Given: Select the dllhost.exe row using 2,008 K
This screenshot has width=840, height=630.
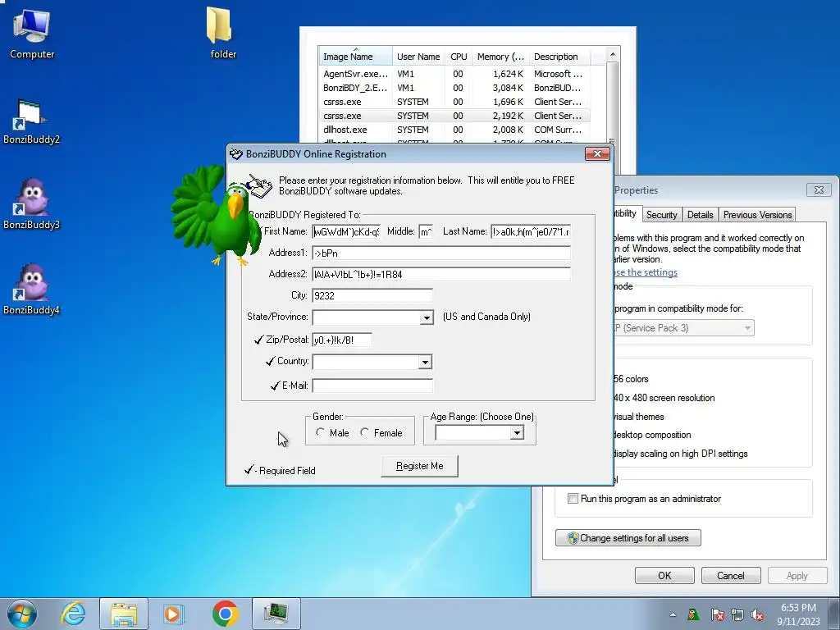Looking at the screenshot, I should pos(454,130).
